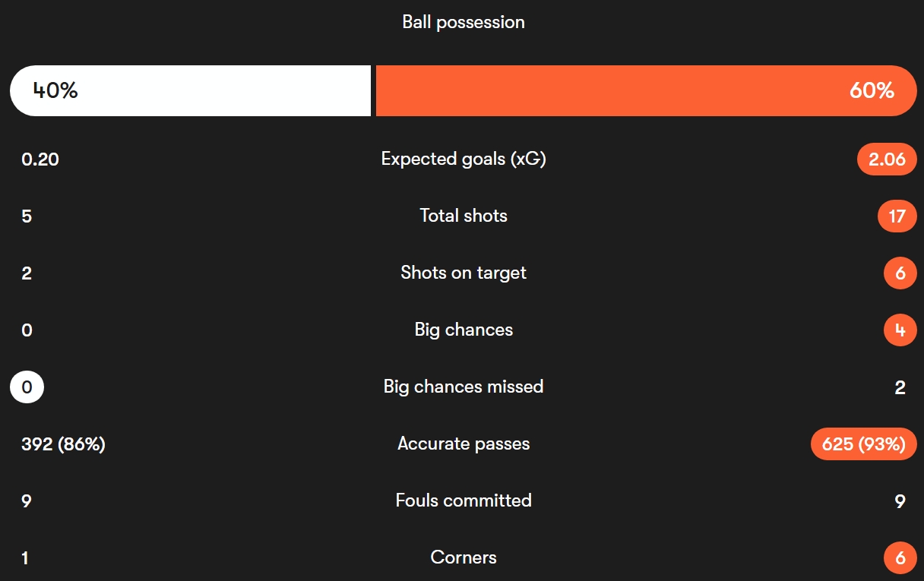
Task: Click the Accurate passes label
Action: [464, 444]
